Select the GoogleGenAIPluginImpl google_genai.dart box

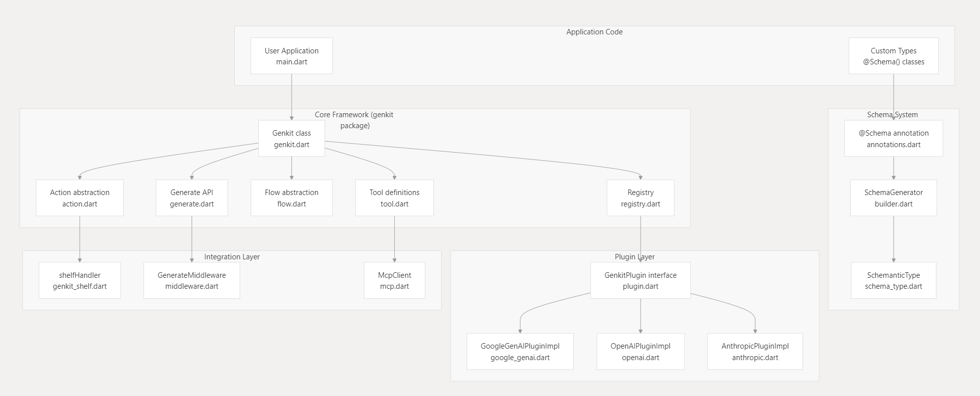(x=520, y=352)
